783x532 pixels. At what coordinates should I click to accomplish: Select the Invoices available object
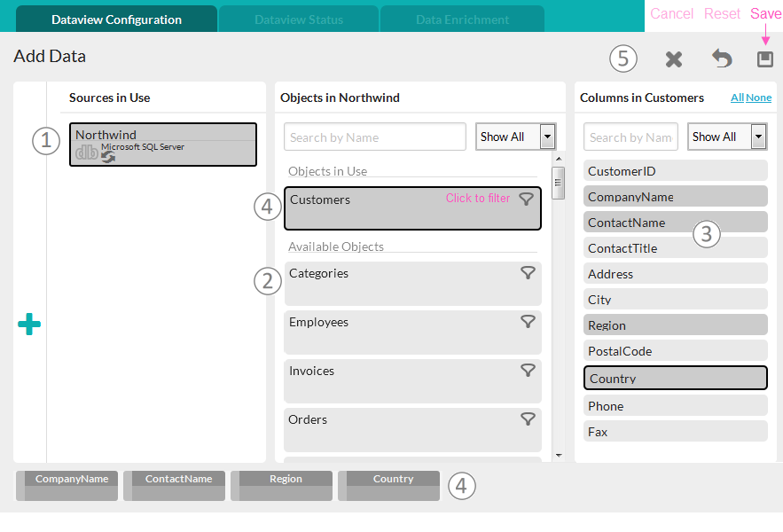point(412,380)
